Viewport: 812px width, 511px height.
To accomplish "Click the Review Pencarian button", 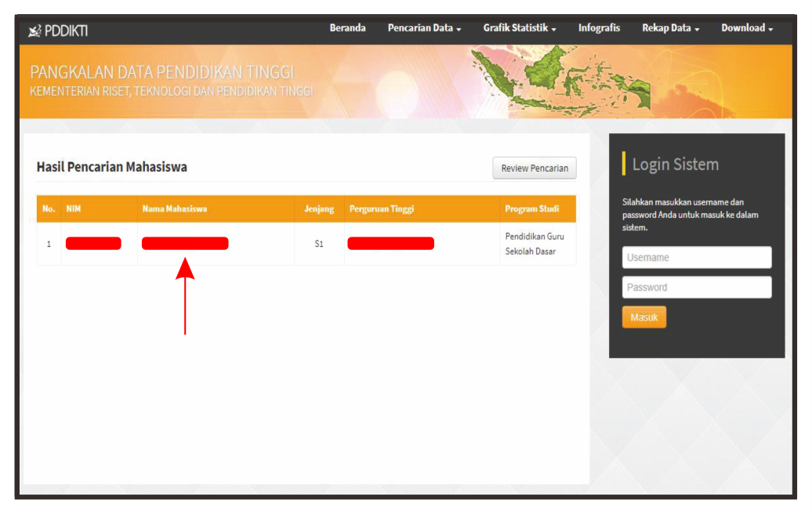I will click(x=535, y=169).
